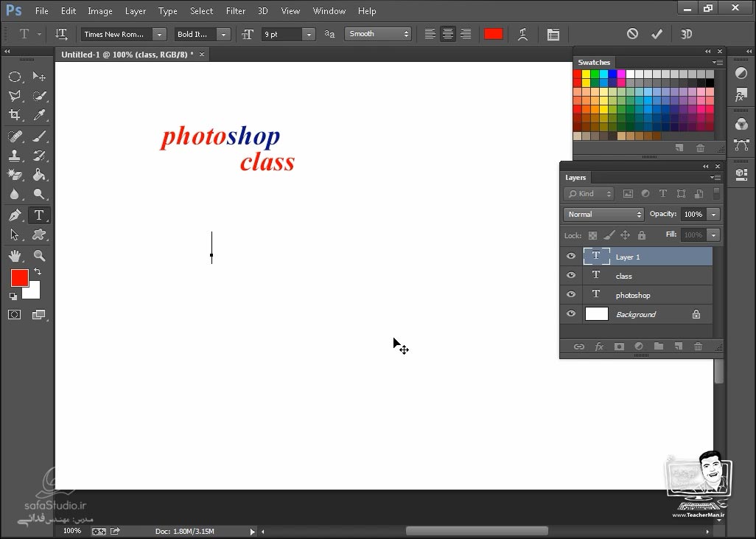Click the white background color swatch
This screenshot has width=756, height=539.
pyautogui.click(x=34, y=293)
